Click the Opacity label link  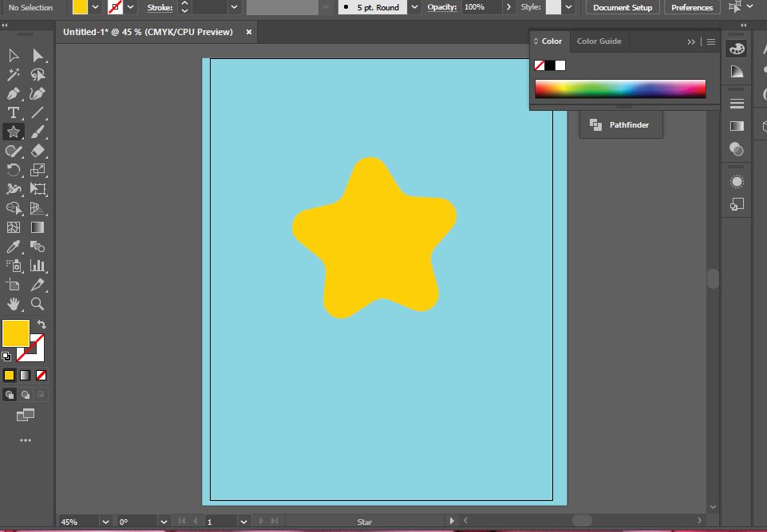[x=441, y=7]
